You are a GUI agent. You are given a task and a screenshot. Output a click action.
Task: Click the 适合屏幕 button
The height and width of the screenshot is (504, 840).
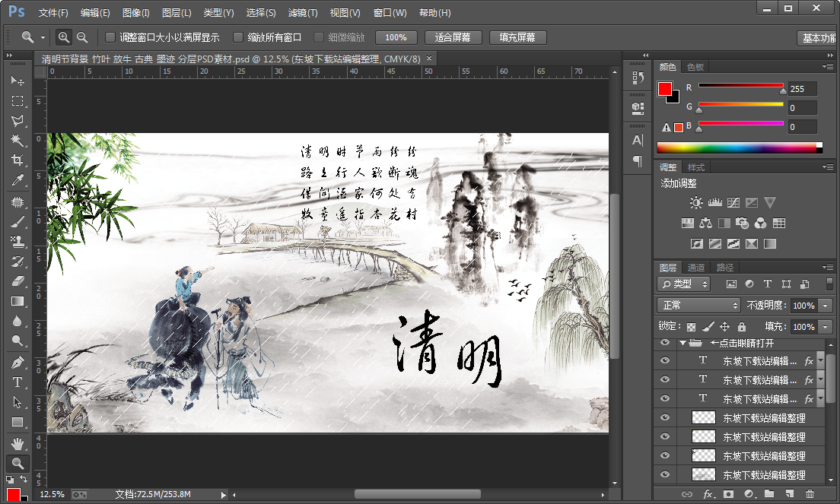tap(453, 37)
